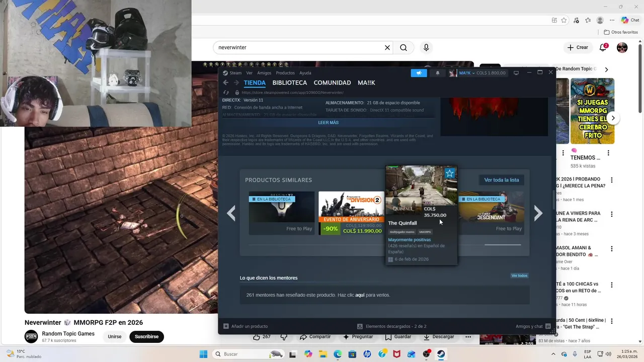Open the Ayuda menu in Steam
Viewport: 644px width, 362px height.
click(x=305, y=73)
